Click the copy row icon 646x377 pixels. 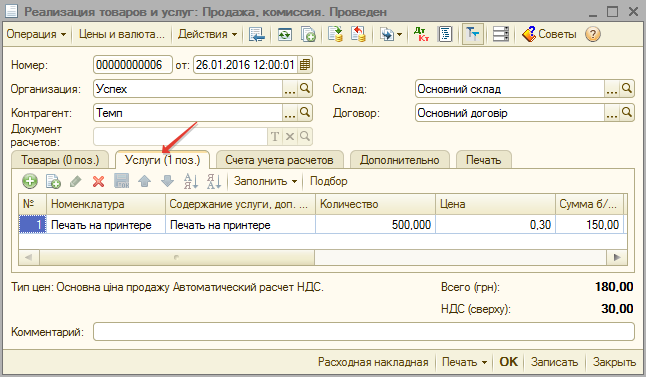click(53, 181)
